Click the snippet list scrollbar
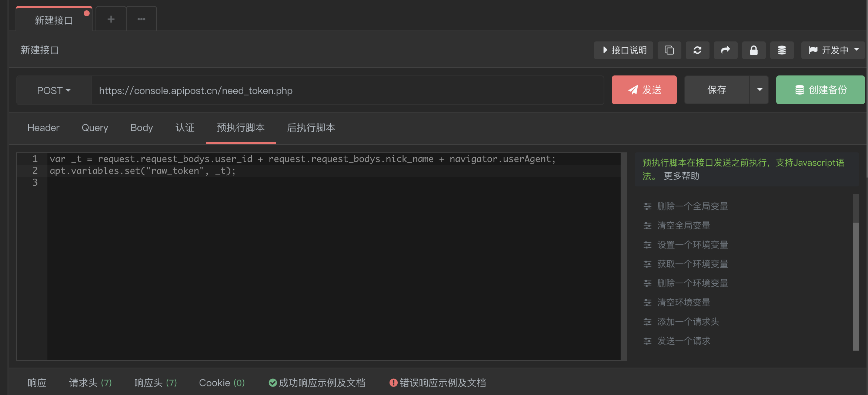Viewport: 868px width, 395px height. pos(856,286)
